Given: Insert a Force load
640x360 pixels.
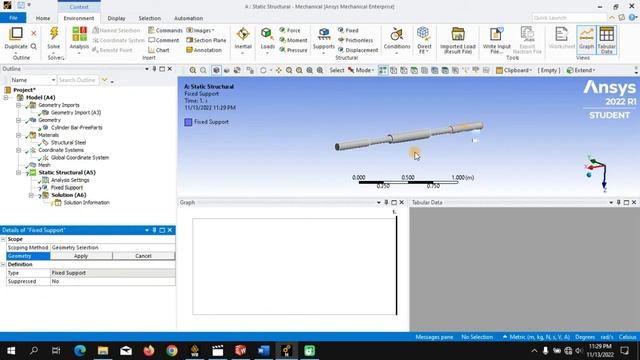Looking at the screenshot, I should click(x=290, y=30).
